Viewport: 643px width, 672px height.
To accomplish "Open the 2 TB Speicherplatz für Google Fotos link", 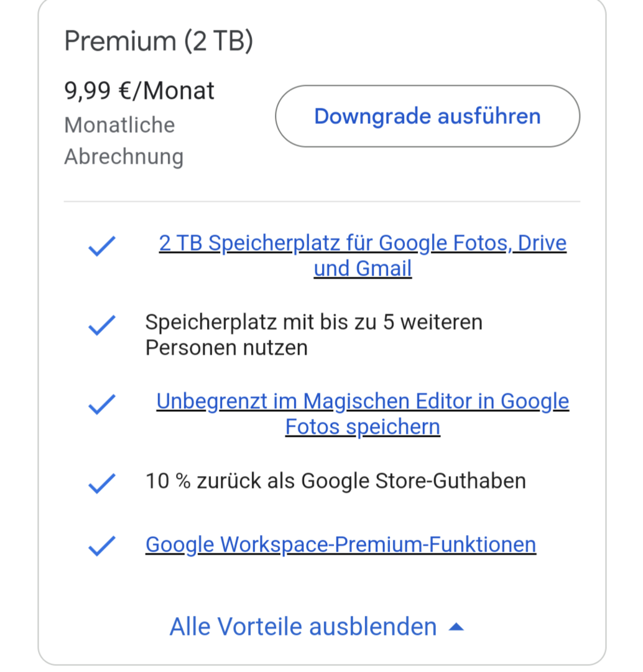I will [363, 243].
